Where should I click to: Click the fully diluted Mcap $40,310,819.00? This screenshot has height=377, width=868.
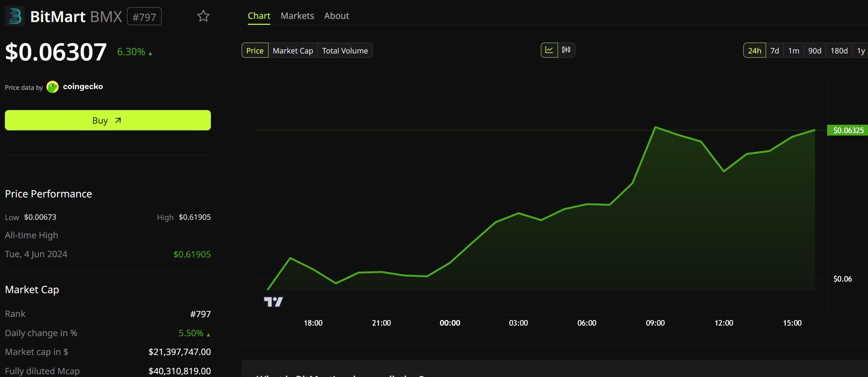tap(179, 371)
